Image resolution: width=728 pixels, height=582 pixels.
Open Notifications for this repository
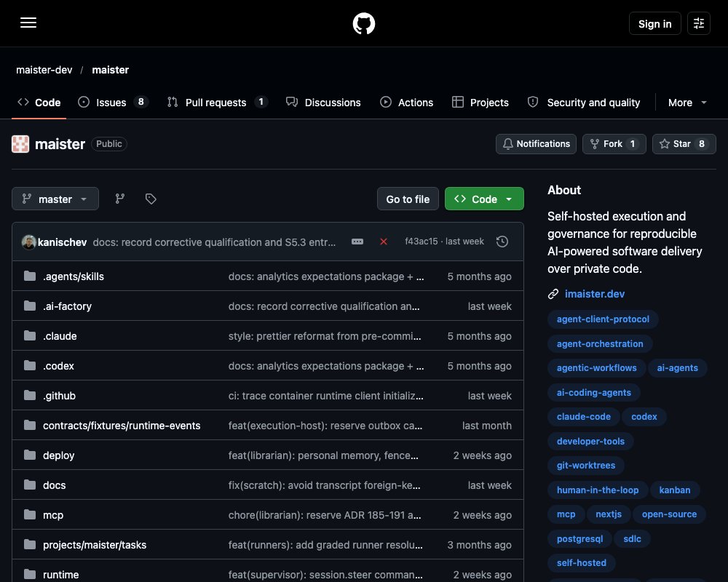click(536, 144)
